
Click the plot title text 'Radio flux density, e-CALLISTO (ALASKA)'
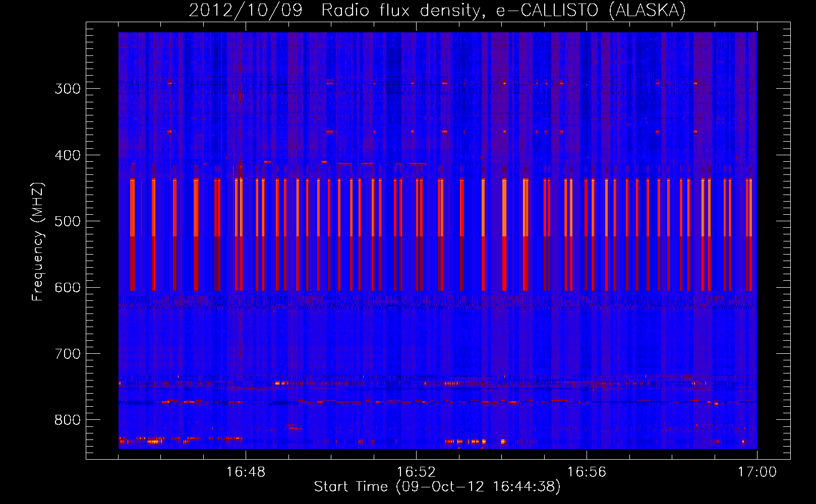[x=503, y=11]
